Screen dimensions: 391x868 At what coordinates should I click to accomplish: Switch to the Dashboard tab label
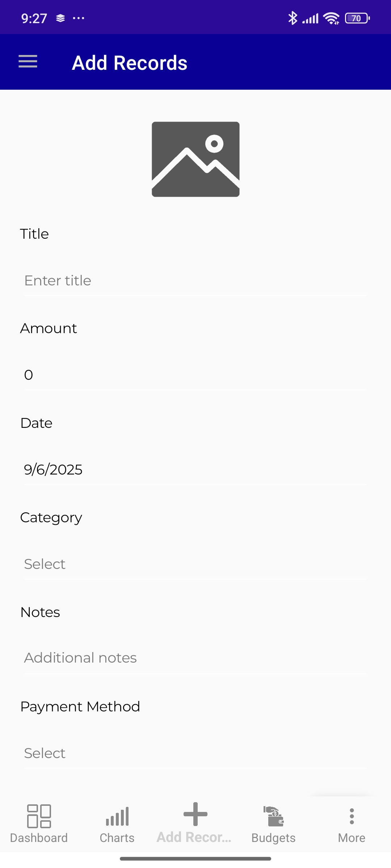coord(39,838)
